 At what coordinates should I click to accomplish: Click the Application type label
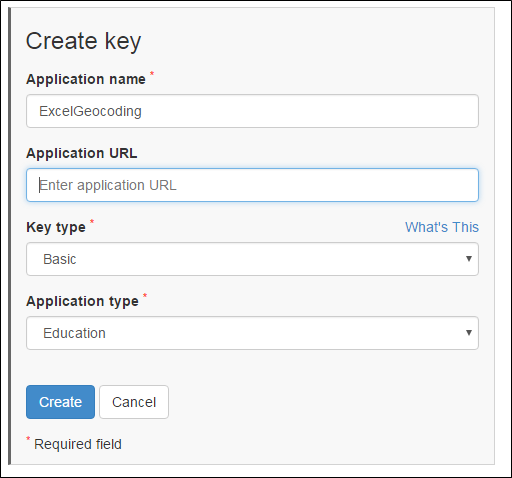click(82, 302)
